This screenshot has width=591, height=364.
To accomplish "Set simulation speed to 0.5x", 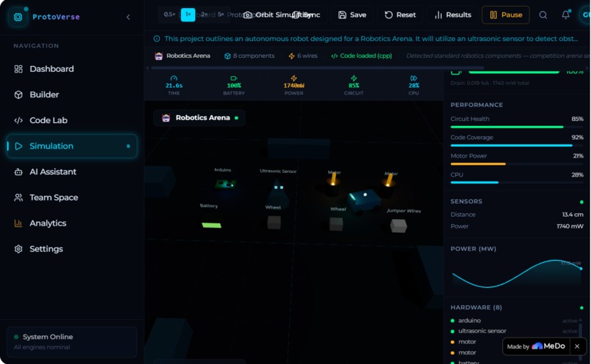I will (169, 15).
